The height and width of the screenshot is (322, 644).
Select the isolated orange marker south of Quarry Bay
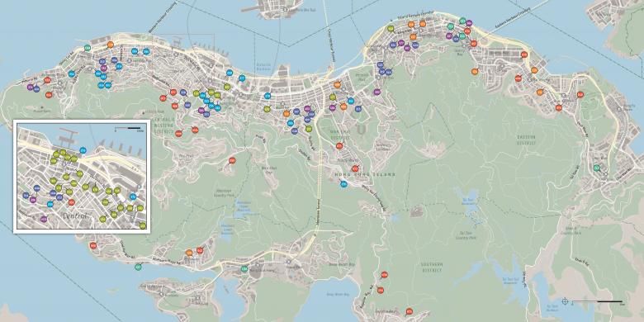475,72
